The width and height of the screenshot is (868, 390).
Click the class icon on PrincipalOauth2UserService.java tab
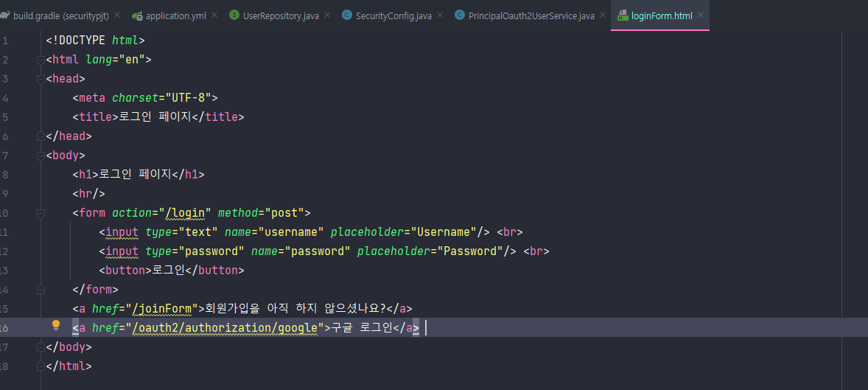460,15
